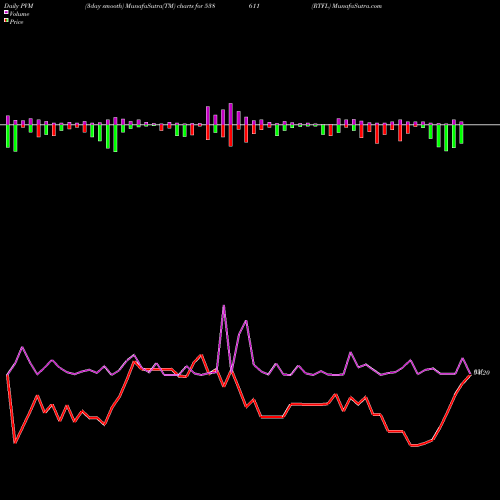Click the magenta Volume legend swatch
The height and width of the screenshot is (500, 500).
(6, 13)
